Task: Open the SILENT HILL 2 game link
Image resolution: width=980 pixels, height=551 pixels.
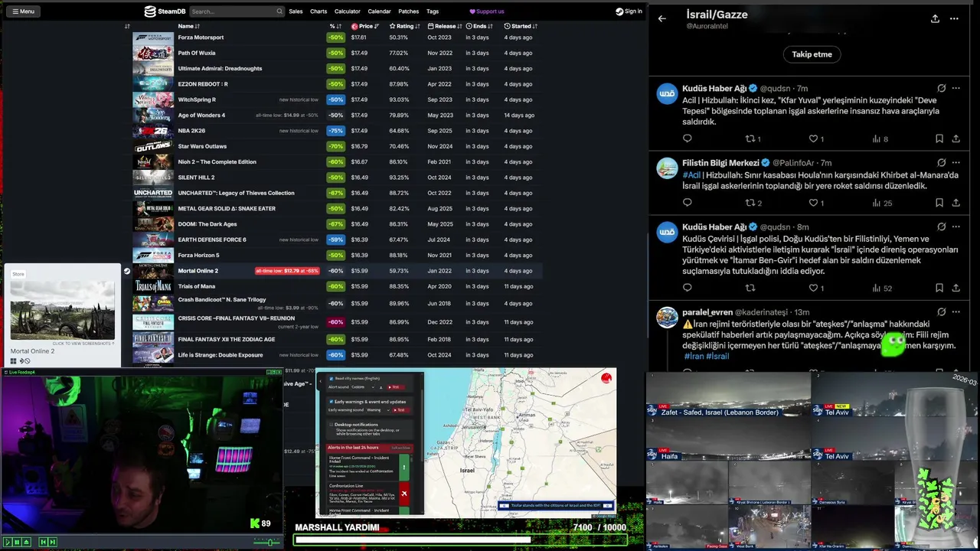Action: tap(196, 178)
